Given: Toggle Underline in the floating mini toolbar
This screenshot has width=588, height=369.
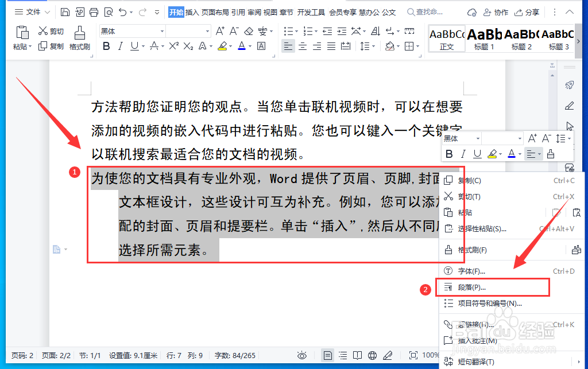Looking at the screenshot, I should coord(477,154).
